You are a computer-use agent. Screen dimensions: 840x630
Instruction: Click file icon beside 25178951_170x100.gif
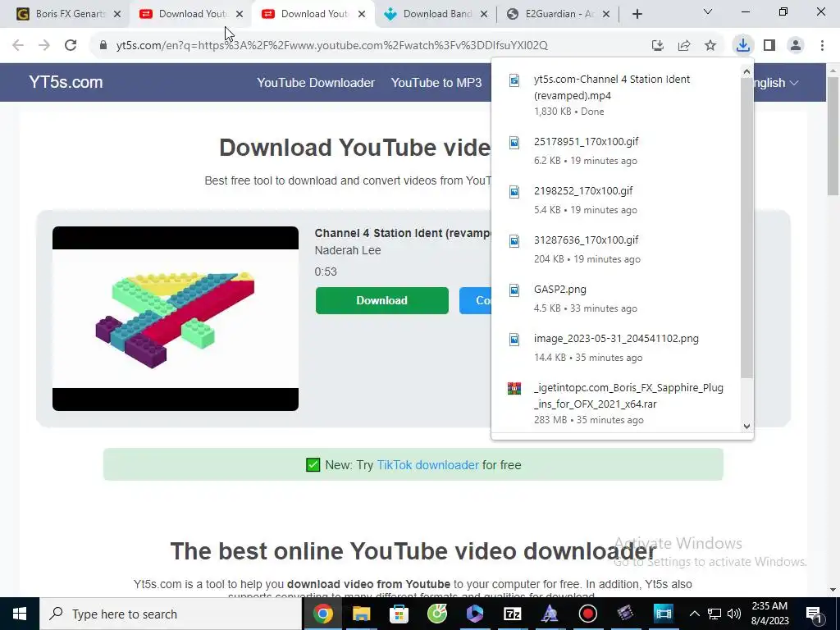[x=514, y=143]
